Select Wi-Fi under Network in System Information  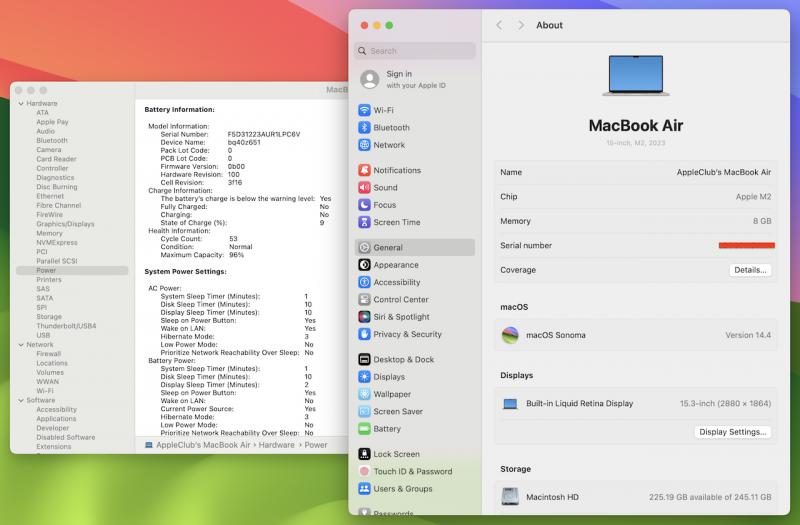[x=45, y=391]
